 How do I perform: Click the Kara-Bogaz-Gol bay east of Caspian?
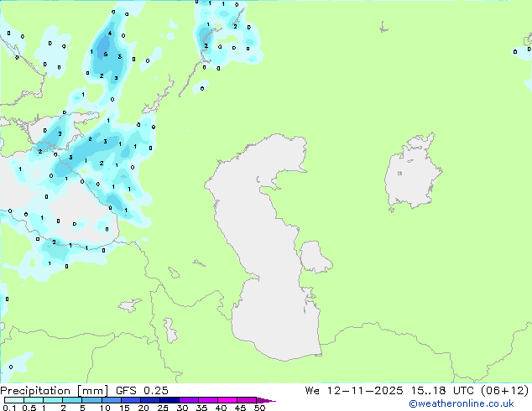tap(315, 257)
